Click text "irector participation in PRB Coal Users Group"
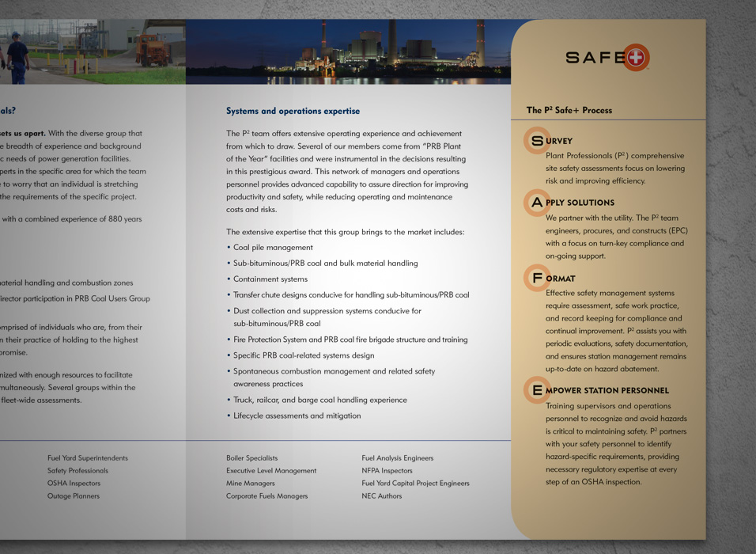 (75, 298)
